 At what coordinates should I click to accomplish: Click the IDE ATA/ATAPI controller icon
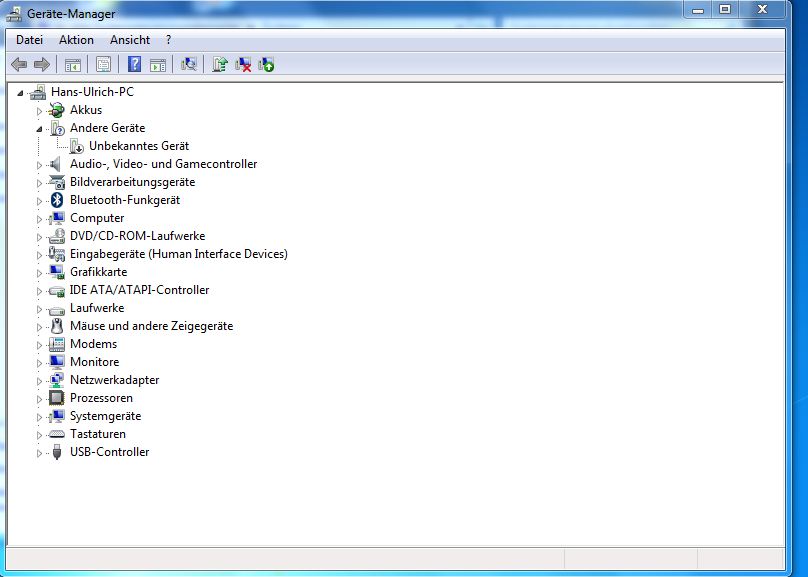pyautogui.click(x=57, y=291)
